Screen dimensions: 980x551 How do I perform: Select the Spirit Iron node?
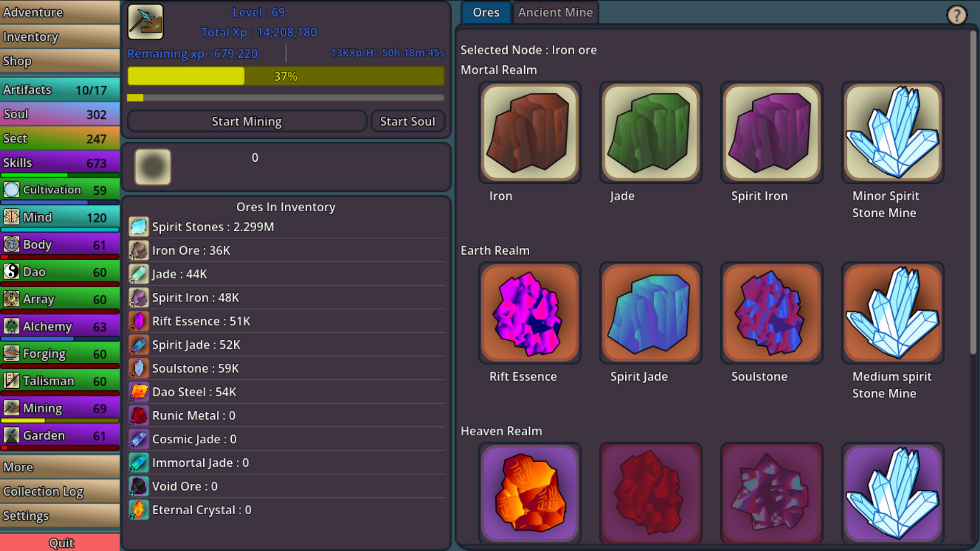(771, 132)
